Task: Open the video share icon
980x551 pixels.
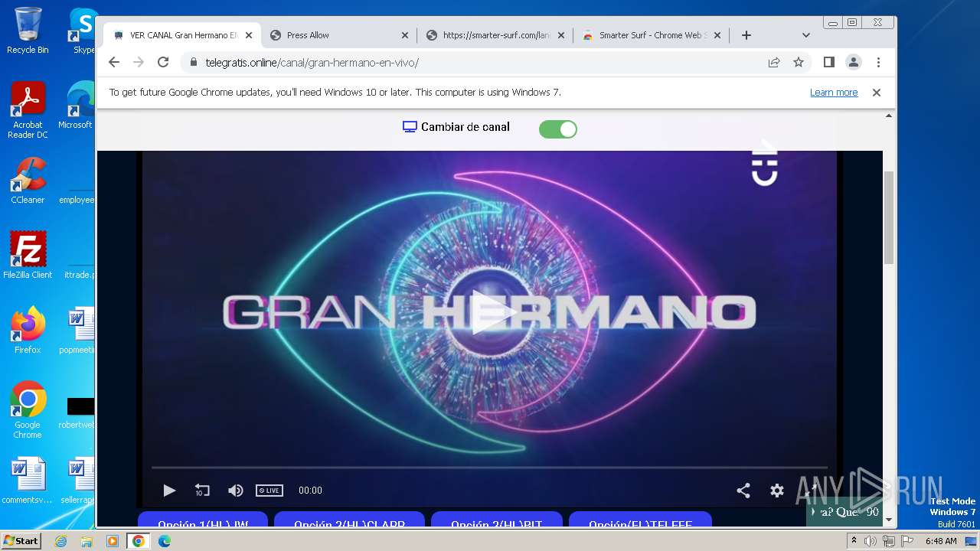Action: tap(743, 491)
